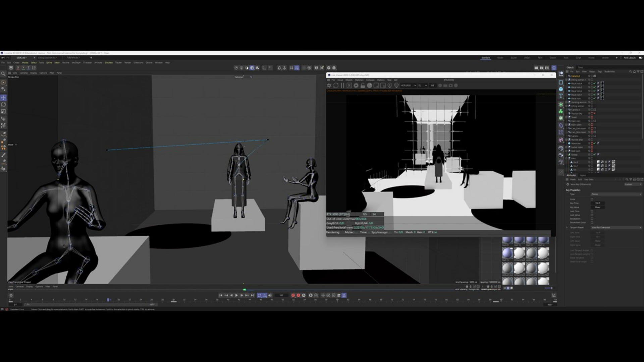Image resolution: width=644 pixels, height=362 pixels.
Task: Click the Live Viewer focus picker pin icon
Action: click(389, 85)
